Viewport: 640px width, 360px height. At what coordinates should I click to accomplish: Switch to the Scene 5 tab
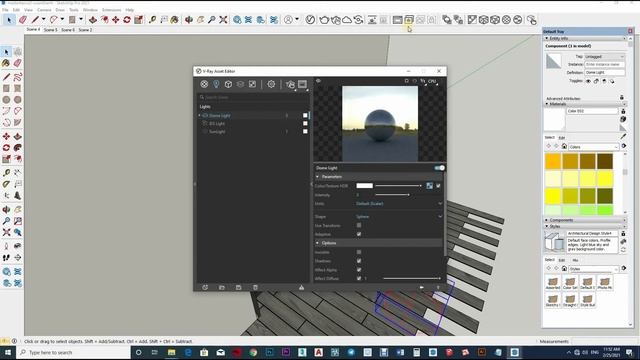pyautogui.click(x=50, y=30)
